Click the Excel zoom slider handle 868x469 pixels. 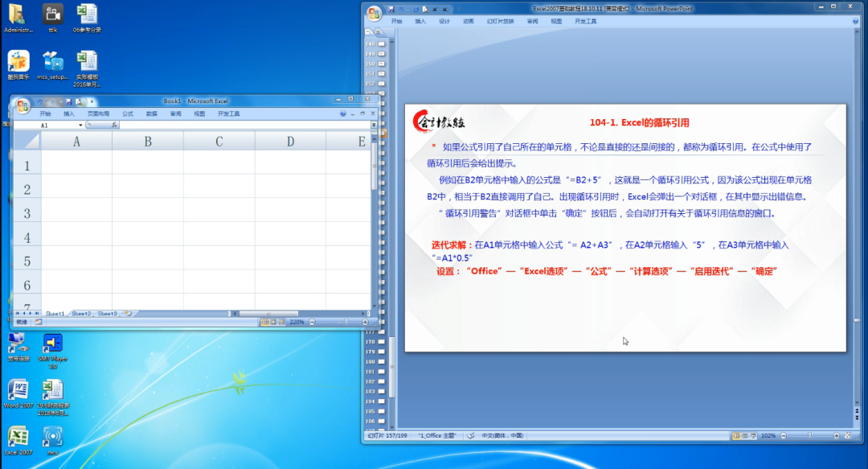[x=346, y=322]
